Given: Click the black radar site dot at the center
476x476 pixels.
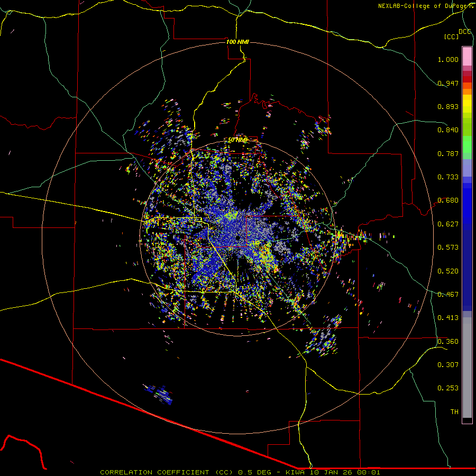Looking at the screenshot, I should [x=237, y=238].
